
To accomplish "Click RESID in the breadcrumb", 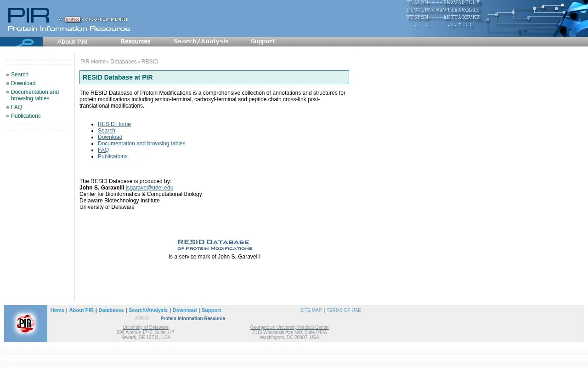I will coord(150,62).
